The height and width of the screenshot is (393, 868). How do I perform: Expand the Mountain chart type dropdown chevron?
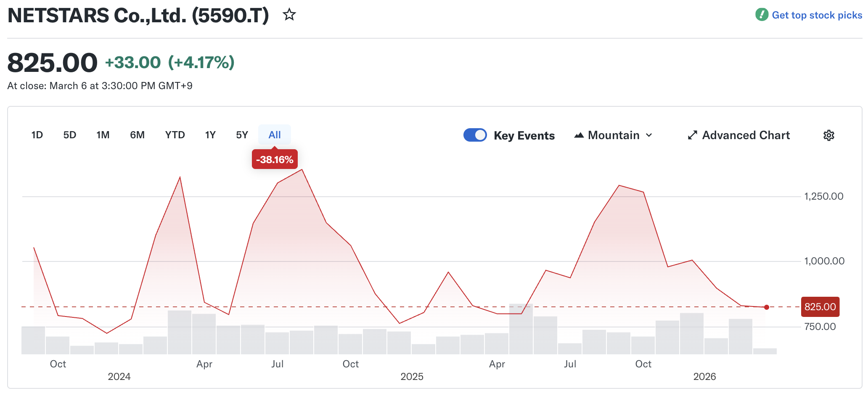[x=649, y=135]
